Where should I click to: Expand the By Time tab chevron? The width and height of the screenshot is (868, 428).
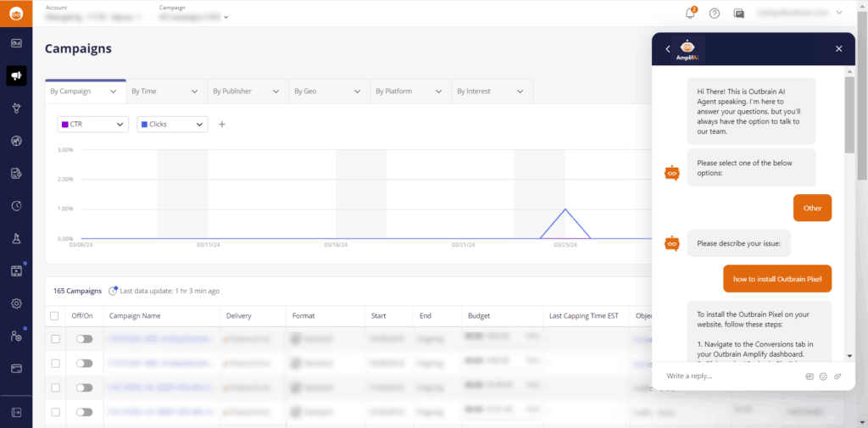(x=194, y=92)
